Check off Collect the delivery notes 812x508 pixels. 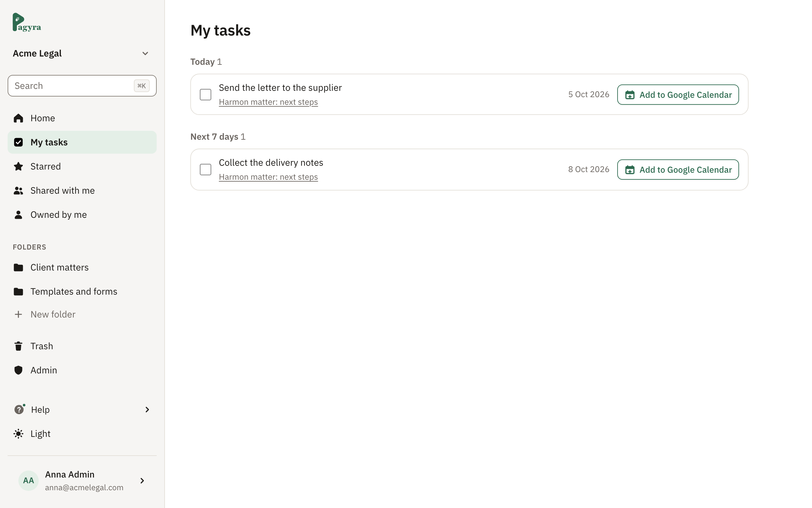point(205,169)
